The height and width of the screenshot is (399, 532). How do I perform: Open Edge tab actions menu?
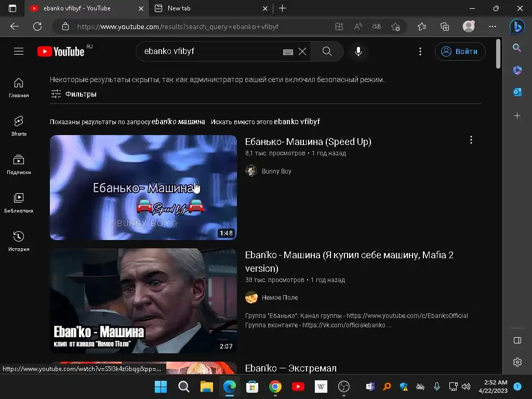12,8
